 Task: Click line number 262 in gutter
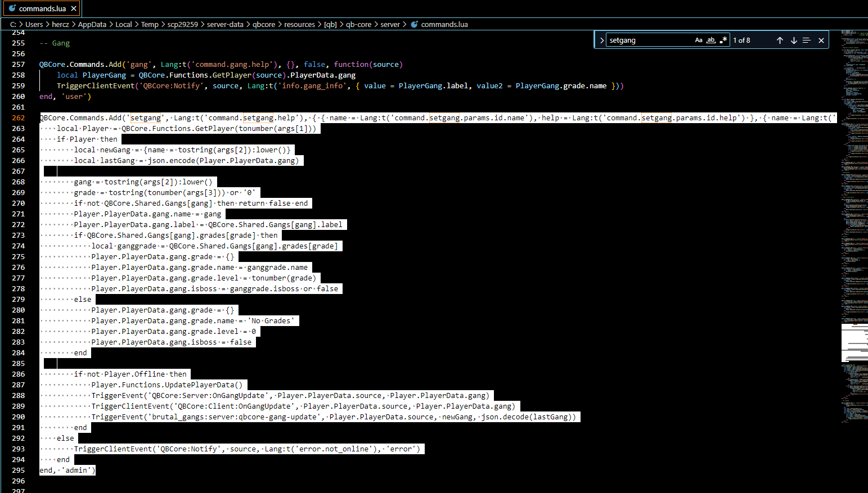coord(19,118)
